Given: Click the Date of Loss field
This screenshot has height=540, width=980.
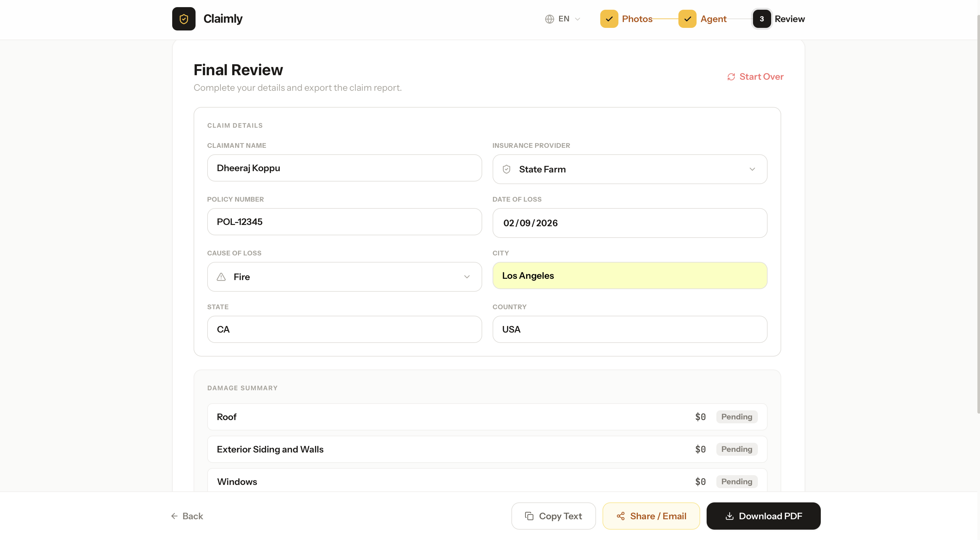Looking at the screenshot, I should click(630, 223).
